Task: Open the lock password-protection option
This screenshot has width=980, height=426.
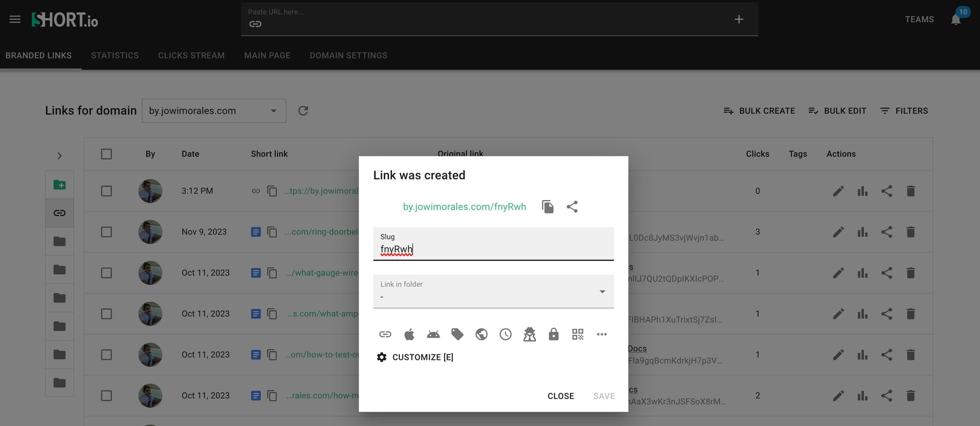Action: [x=554, y=334]
